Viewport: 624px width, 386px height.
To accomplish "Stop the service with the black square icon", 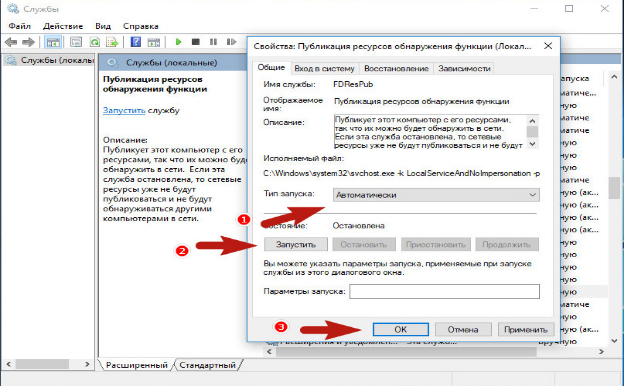I will tap(195, 42).
